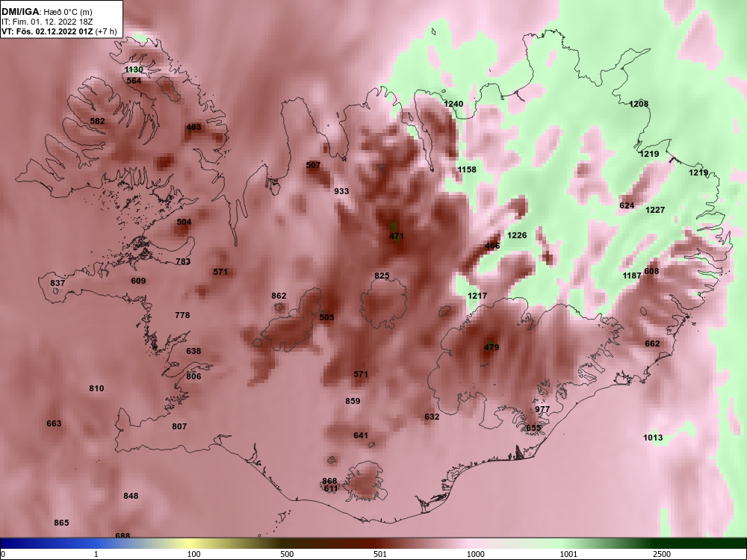The width and height of the screenshot is (747, 560).
Task: Select the 862 height label
Action: coord(279,296)
